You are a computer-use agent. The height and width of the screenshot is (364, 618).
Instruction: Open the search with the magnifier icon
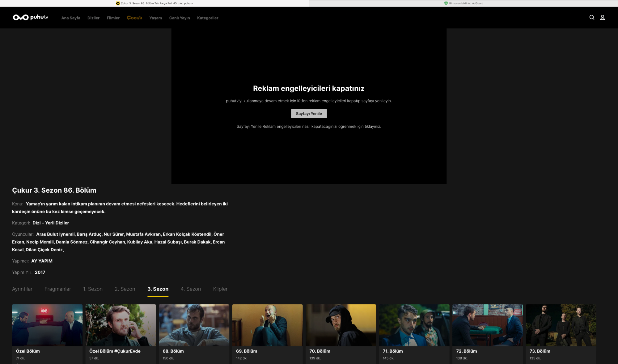592,18
